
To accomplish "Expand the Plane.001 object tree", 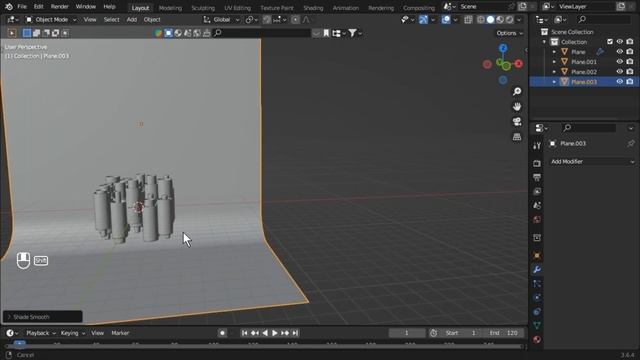I will pyautogui.click(x=554, y=62).
